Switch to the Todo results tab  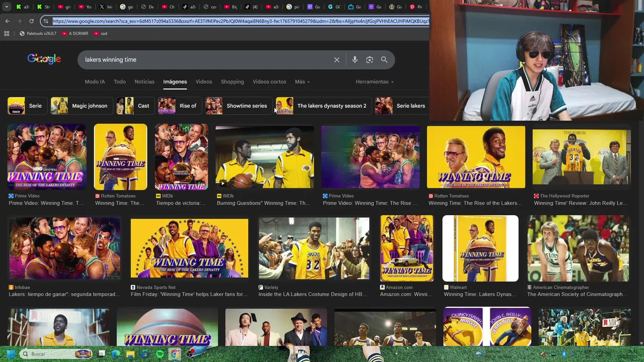120,81
